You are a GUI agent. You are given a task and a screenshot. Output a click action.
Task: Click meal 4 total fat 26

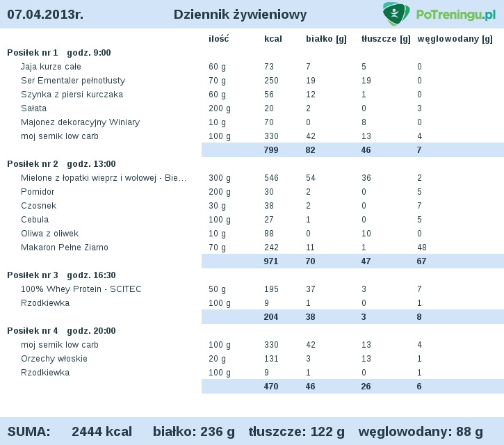coord(366,387)
